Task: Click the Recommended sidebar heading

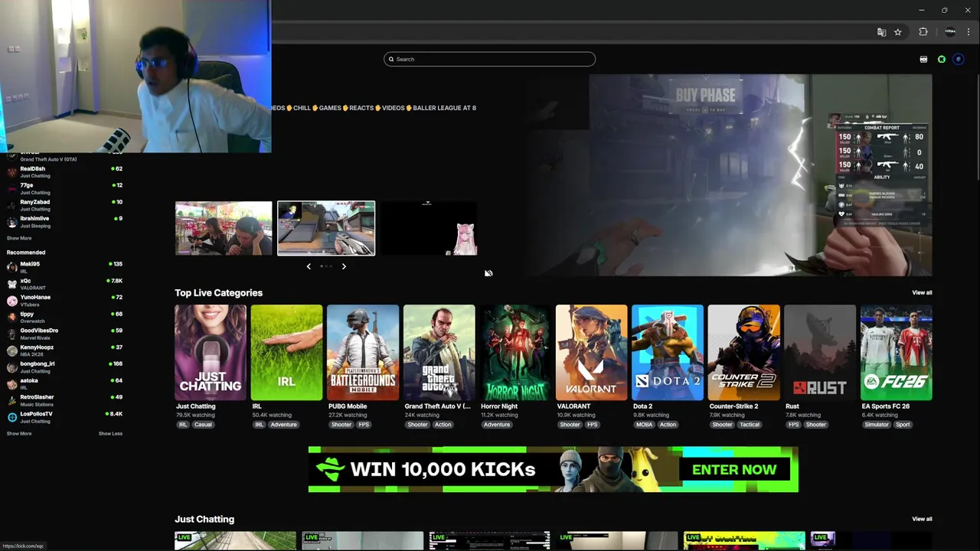Action: tap(26, 253)
